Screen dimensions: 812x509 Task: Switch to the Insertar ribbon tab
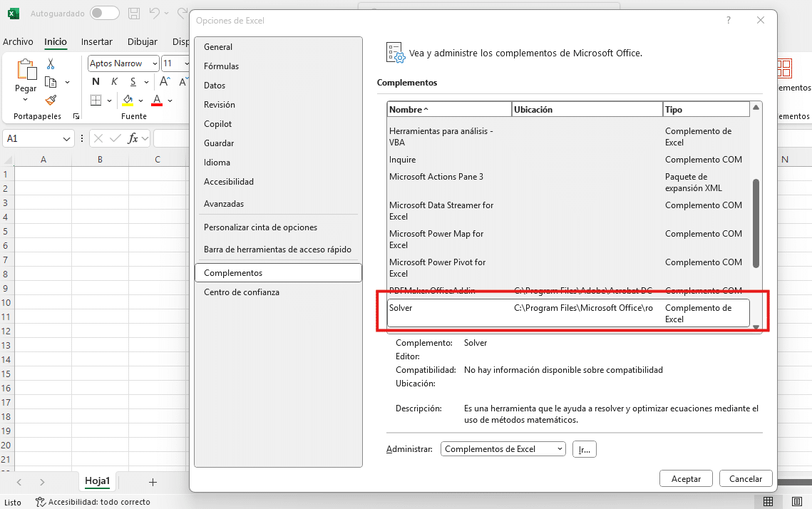pos(96,41)
